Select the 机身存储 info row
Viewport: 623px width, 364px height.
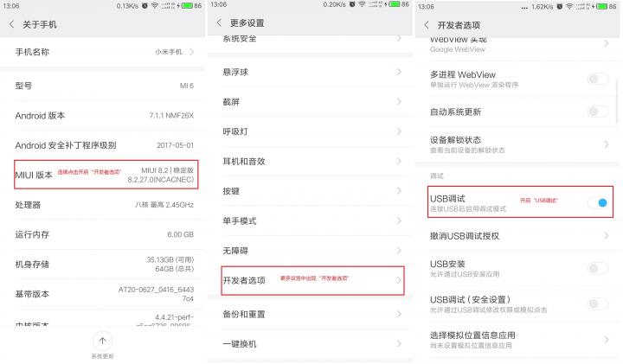[104, 265]
